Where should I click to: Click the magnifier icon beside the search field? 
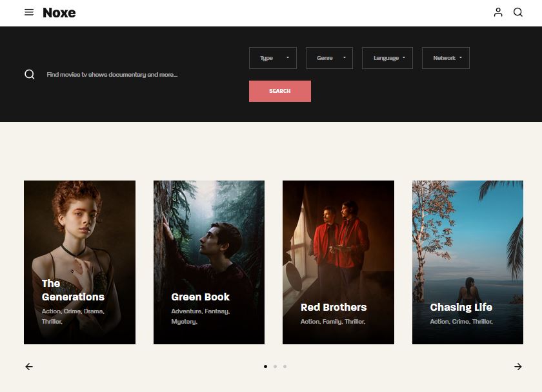tap(30, 75)
